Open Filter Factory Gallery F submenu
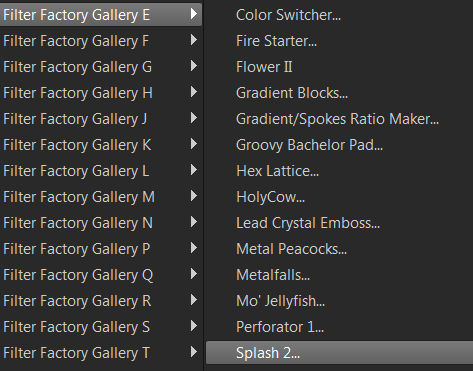The height and width of the screenshot is (371, 473). pyautogui.click(x=101, y=41)
